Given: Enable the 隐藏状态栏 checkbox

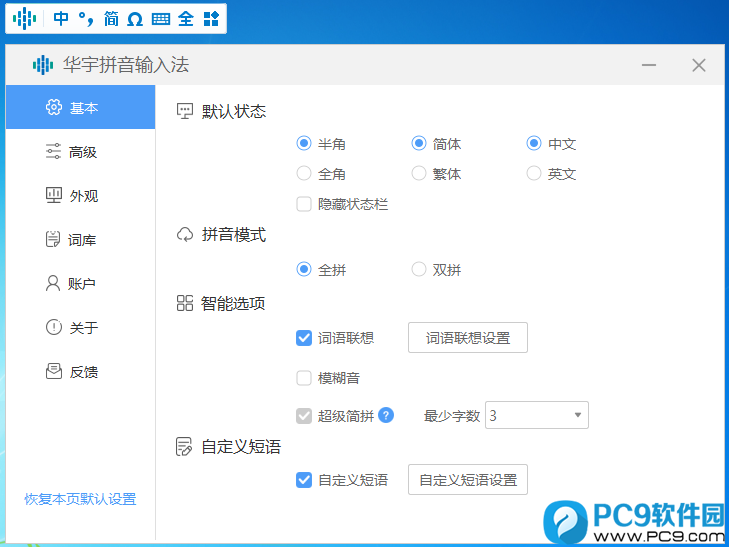Looking at the screenshot, I should (x=304, y=204).
